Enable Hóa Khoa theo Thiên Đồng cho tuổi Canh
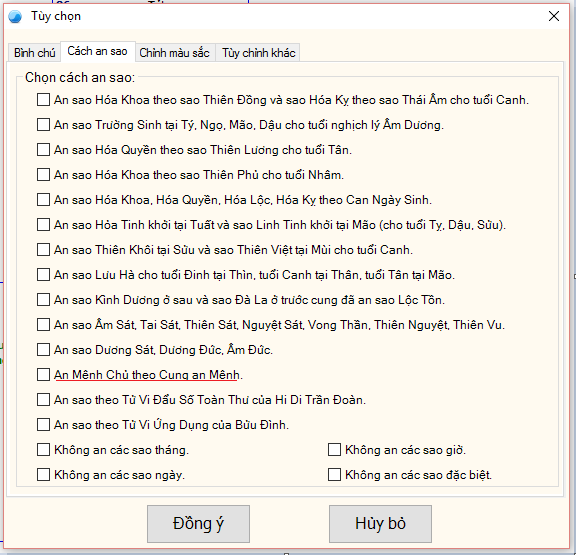 point(43,100)
